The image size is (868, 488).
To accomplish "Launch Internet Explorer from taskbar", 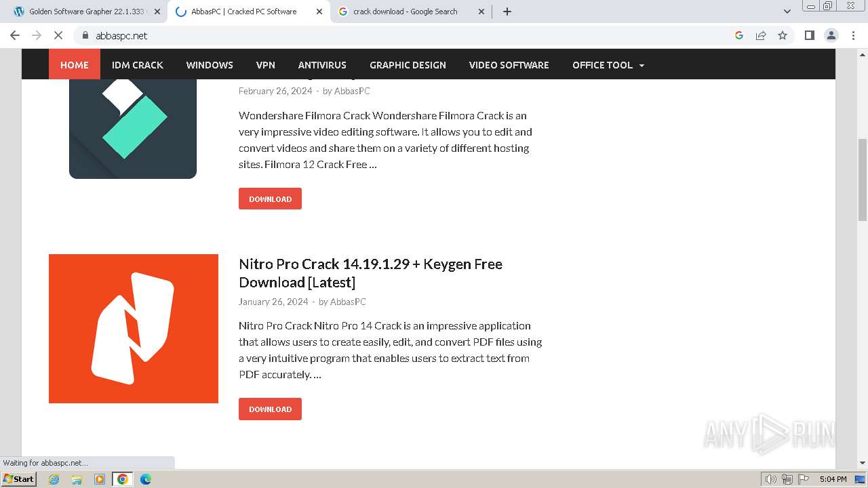I will [x=54, y=479].
